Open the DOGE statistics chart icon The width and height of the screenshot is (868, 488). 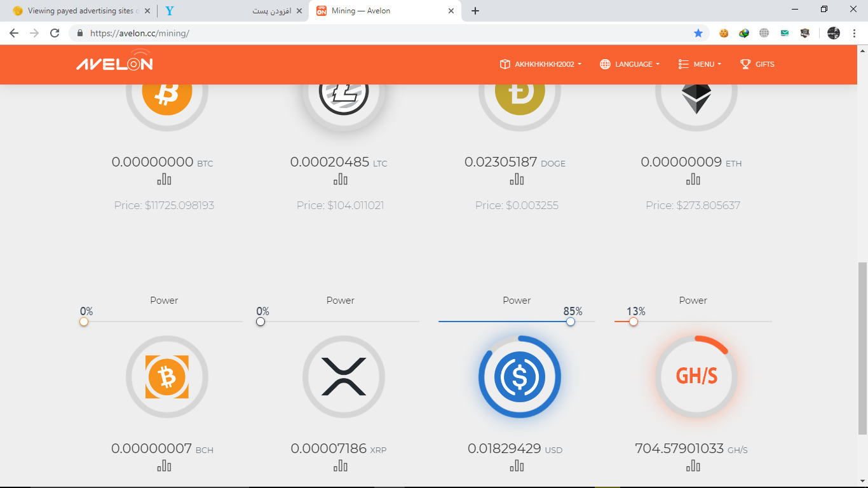pyautogui.click(x=517, y=179)
